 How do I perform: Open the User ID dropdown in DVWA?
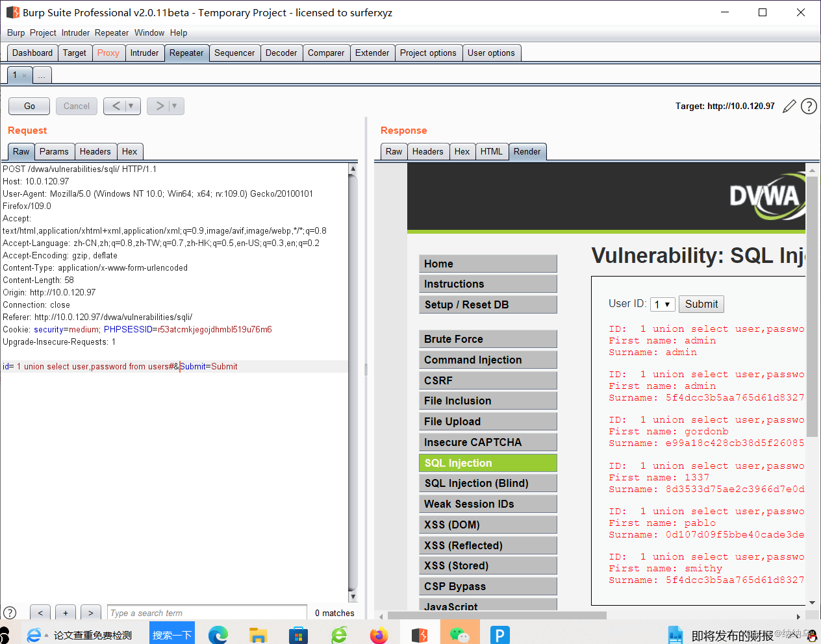click(663, 304)
